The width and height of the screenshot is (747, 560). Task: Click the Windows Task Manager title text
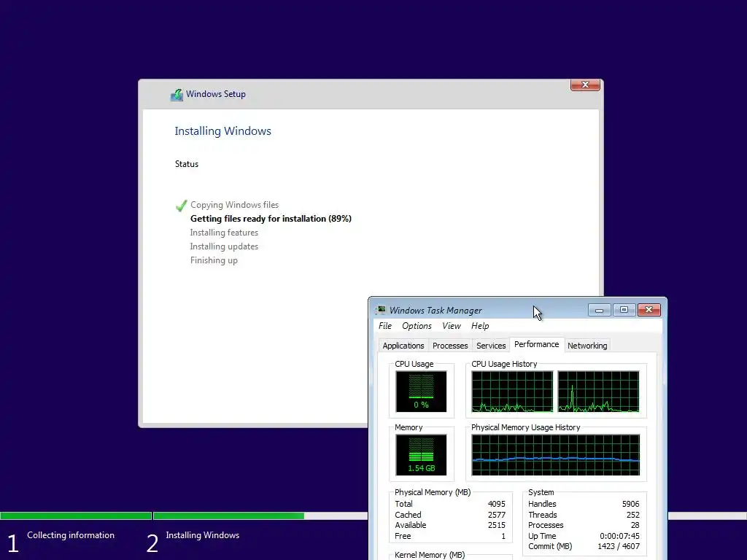point(436,311)
